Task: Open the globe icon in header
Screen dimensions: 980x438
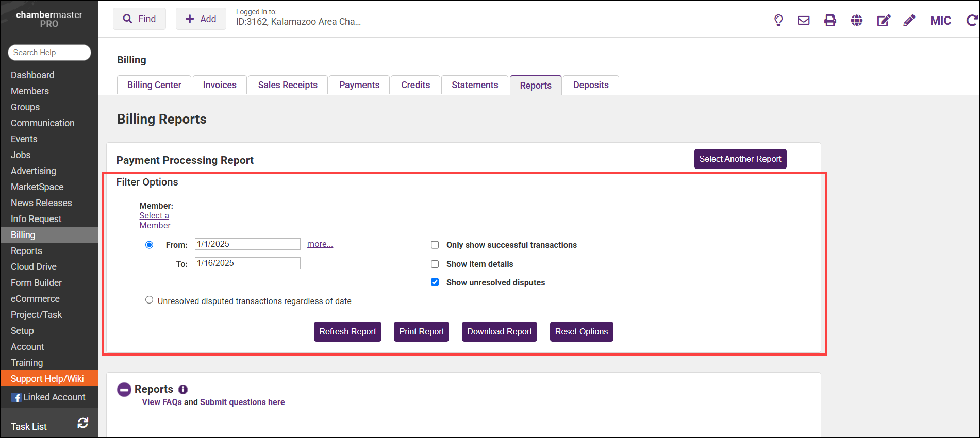Action: coord(857,21)
